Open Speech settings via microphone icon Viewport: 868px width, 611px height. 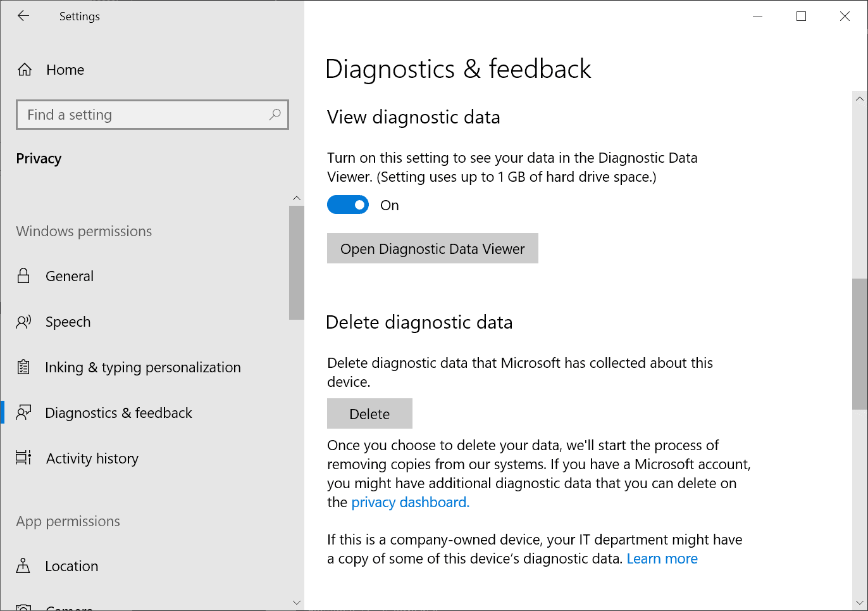point(24,321)
